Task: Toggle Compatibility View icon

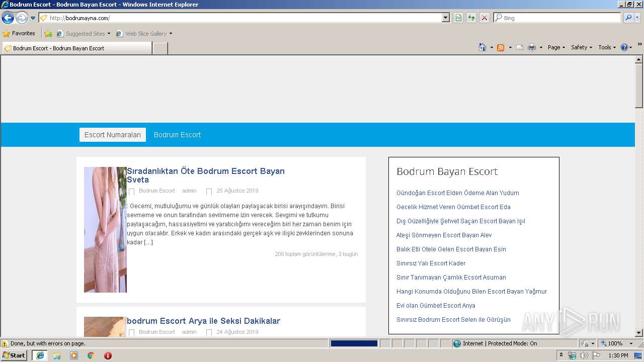Action: pos(458,18)
